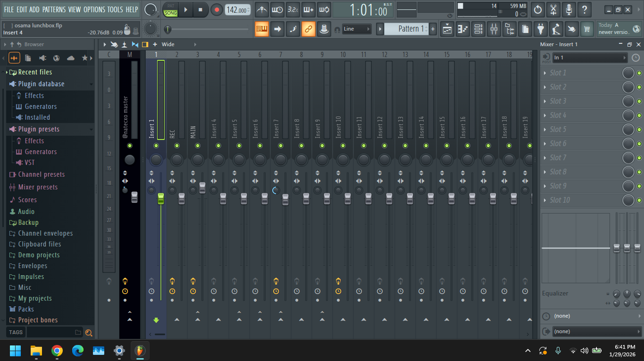Disable effect Slot 10 with its green LED
Image resolution: width=644 pixels, height=361 pixels.
click(x=639, y=200)
